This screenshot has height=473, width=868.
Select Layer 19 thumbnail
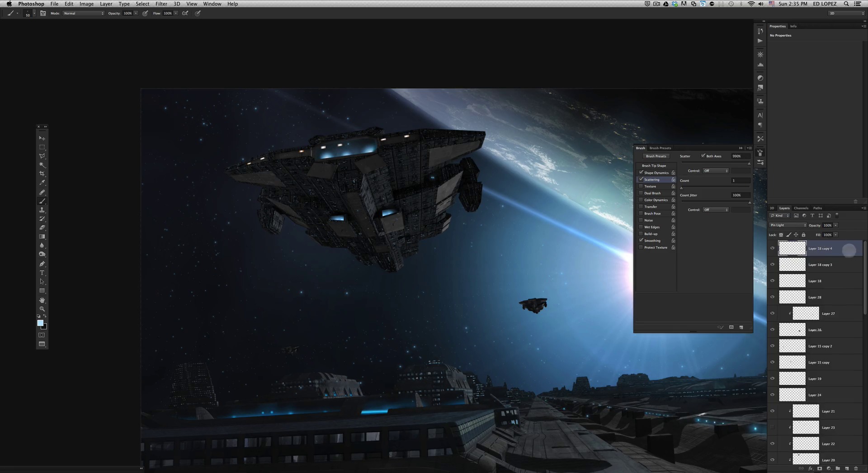click(792, 378)
